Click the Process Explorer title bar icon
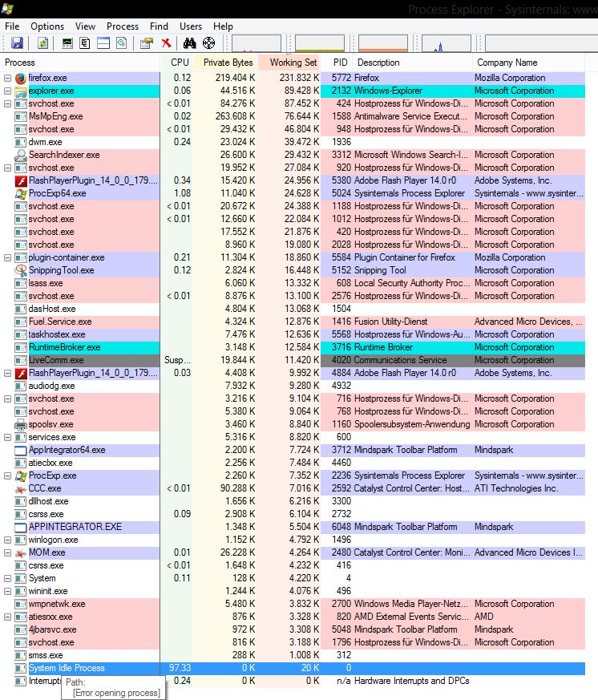This screenshot has height=700, width=598. [7, 9]
